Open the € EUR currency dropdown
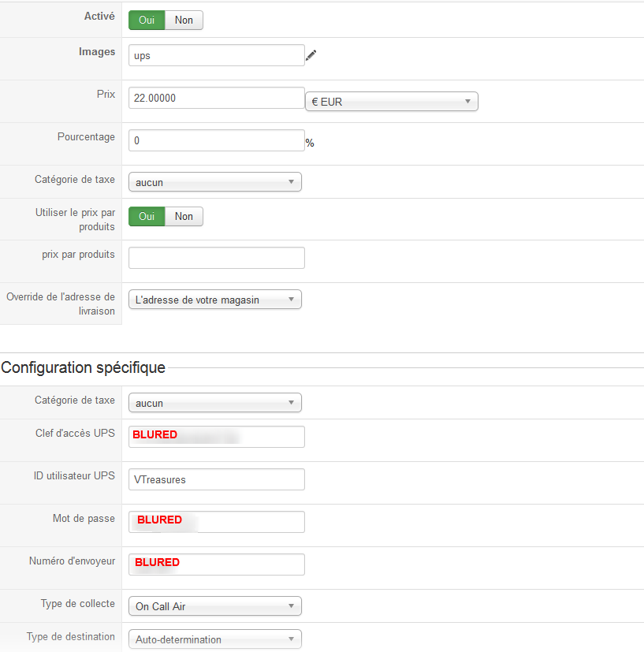 pos(391,101)
